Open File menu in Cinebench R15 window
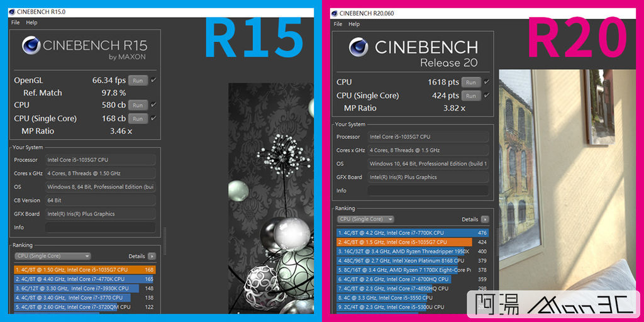Viewport: 644px width, 322px height. point(16,23)
